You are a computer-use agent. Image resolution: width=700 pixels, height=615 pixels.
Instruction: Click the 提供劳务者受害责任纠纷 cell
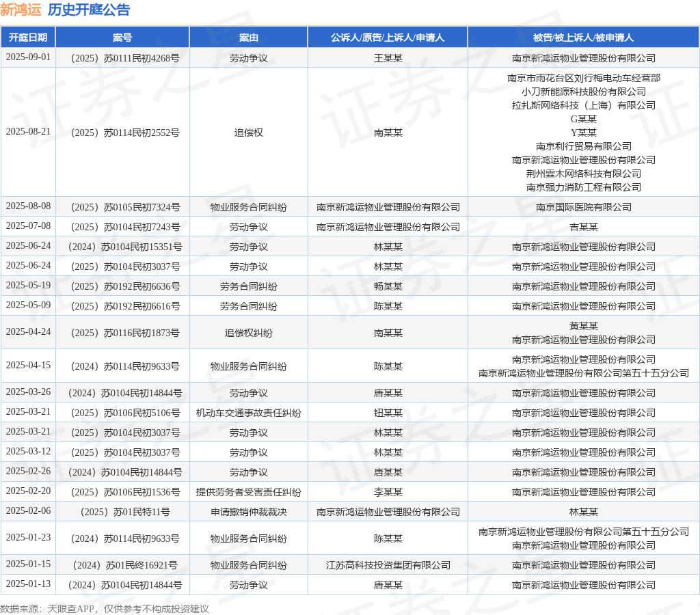coord(249,492)
